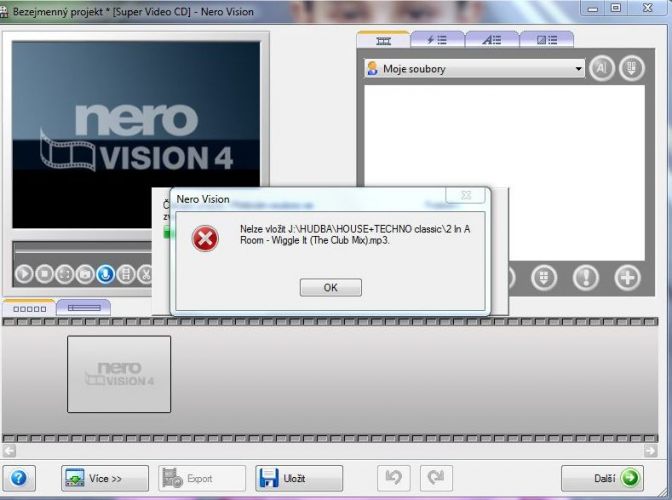Redo the last action
Viewport: 672px width, 500px height.
(x=436, y=477)
